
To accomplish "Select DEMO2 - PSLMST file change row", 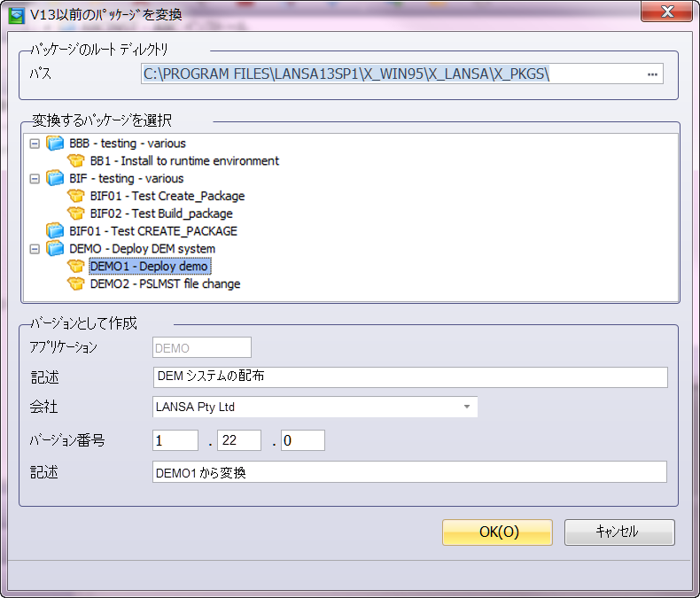I will coord(165,283).
